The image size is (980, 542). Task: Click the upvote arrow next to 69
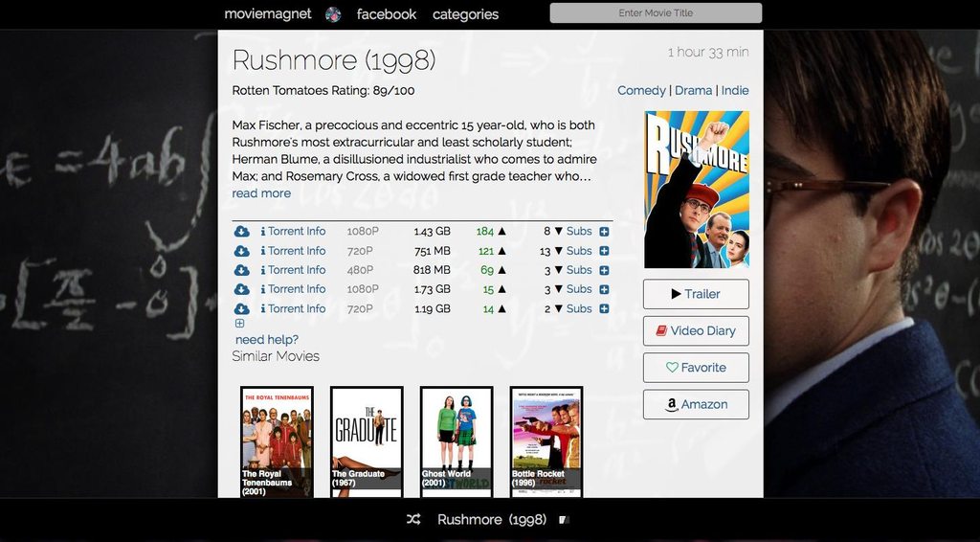(501, 270)
